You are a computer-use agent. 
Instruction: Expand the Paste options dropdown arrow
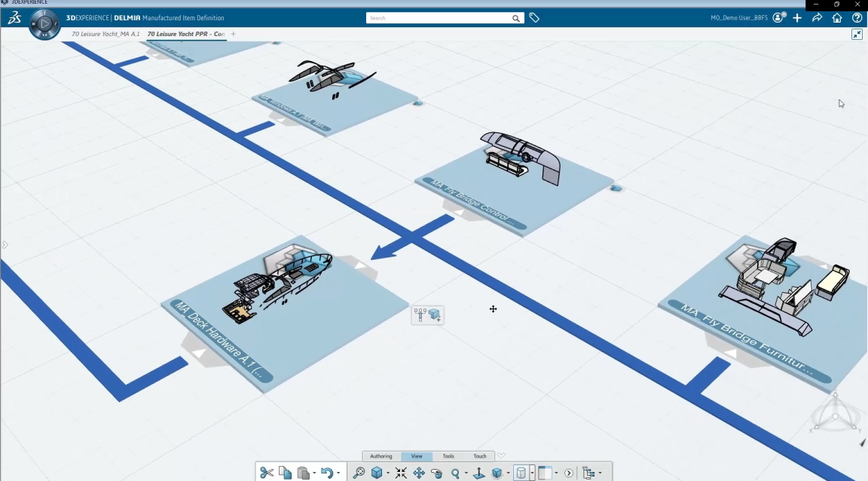click(x=314, y=473)
